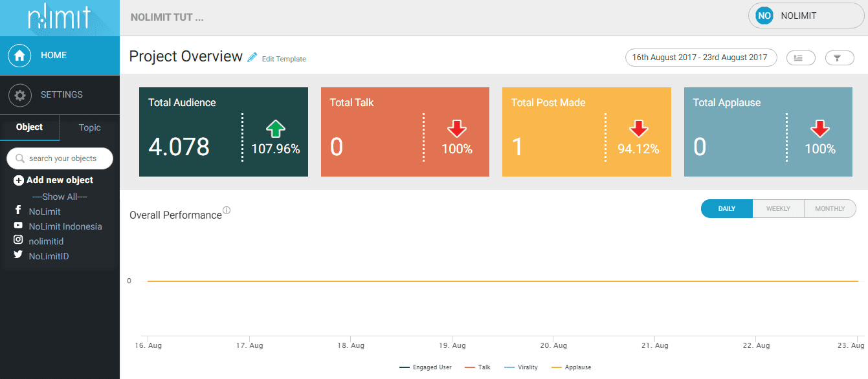Open the NOLIMIT TUT ... project selector
Image resolution: width=868 pixels, height=379 pixels.
167,17
